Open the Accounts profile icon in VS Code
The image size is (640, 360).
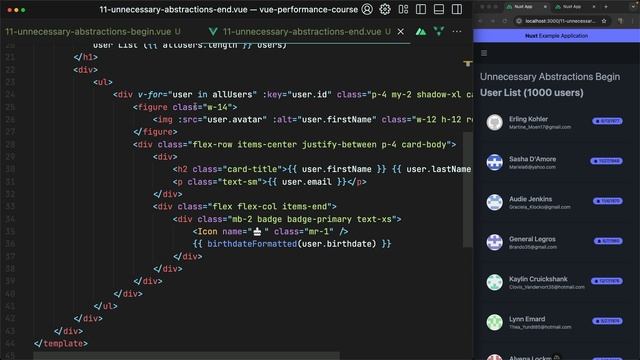pyautogui.click(x=367, y=9)
